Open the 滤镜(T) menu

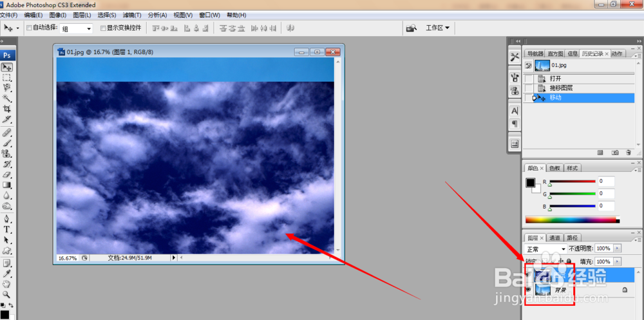(x=132, y=15)
